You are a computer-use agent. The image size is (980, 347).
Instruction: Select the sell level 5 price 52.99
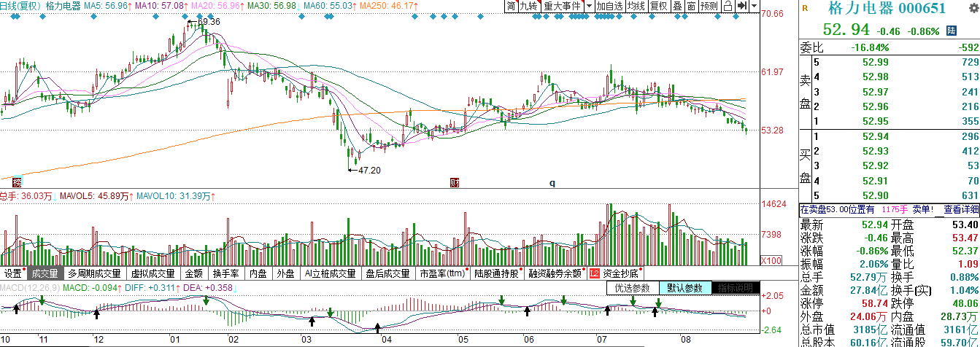coord(875,63)
